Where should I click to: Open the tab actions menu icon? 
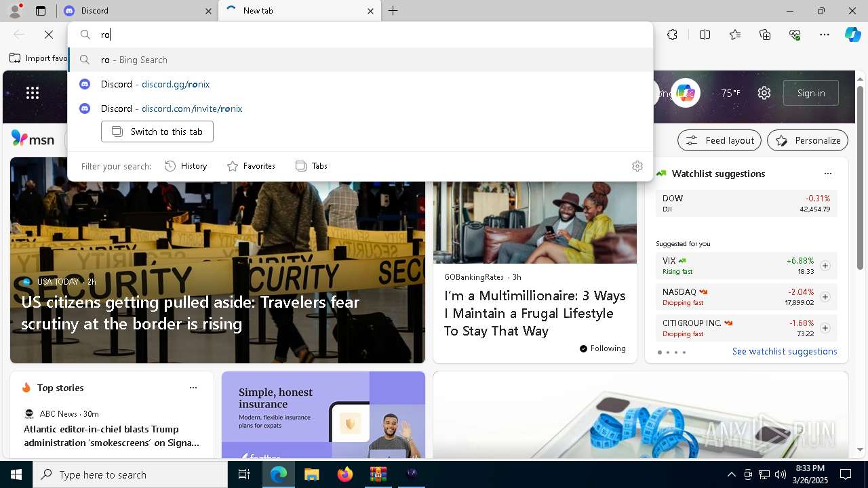click(41, 11)
